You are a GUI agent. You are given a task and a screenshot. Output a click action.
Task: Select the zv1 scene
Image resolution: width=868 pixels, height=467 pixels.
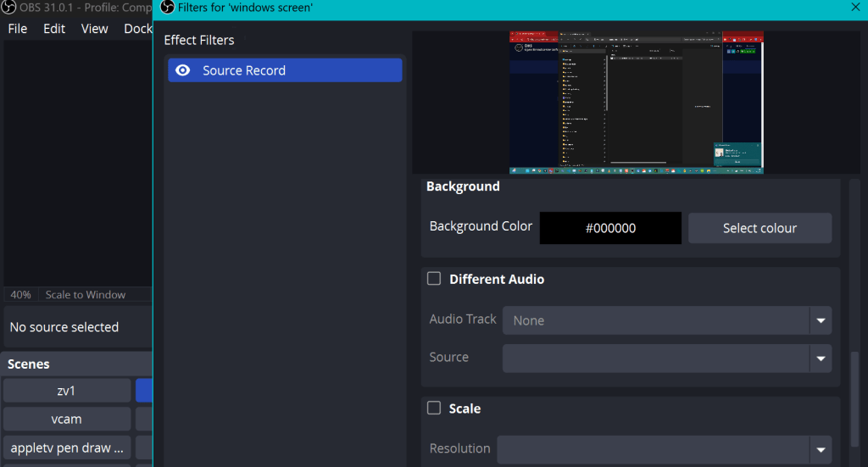[67, 391]
